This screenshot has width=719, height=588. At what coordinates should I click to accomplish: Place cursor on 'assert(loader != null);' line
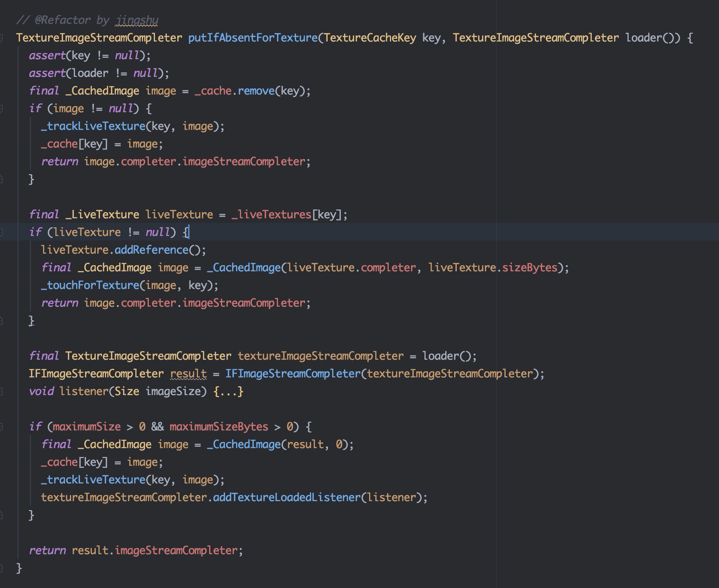point(99,73)
